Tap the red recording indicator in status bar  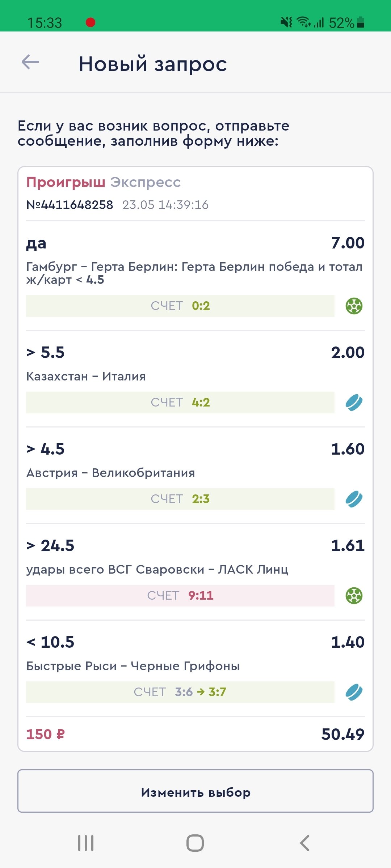point(91,22)
